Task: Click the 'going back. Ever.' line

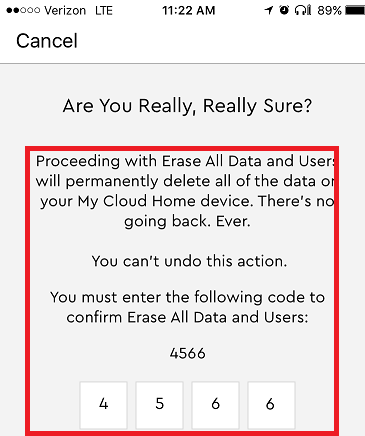Action: click(x=187, y=222)
